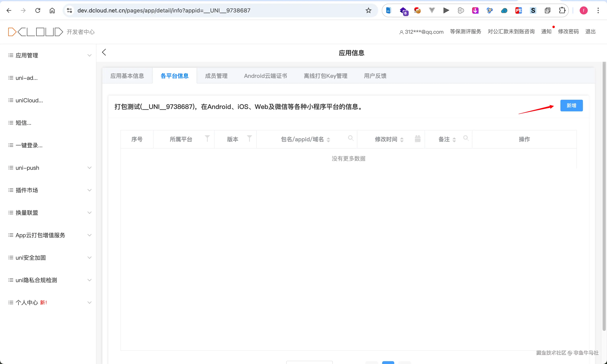Switch to the 成员管理 tab
The height and width of the screenshot is (364, 607).
(x=216, y=76)
